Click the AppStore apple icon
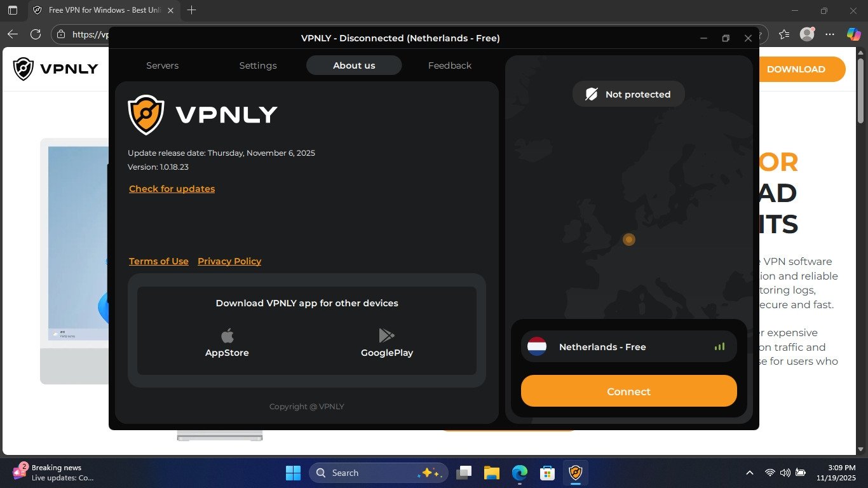Viewport: 868px width, 488px height. pos(227,335)
